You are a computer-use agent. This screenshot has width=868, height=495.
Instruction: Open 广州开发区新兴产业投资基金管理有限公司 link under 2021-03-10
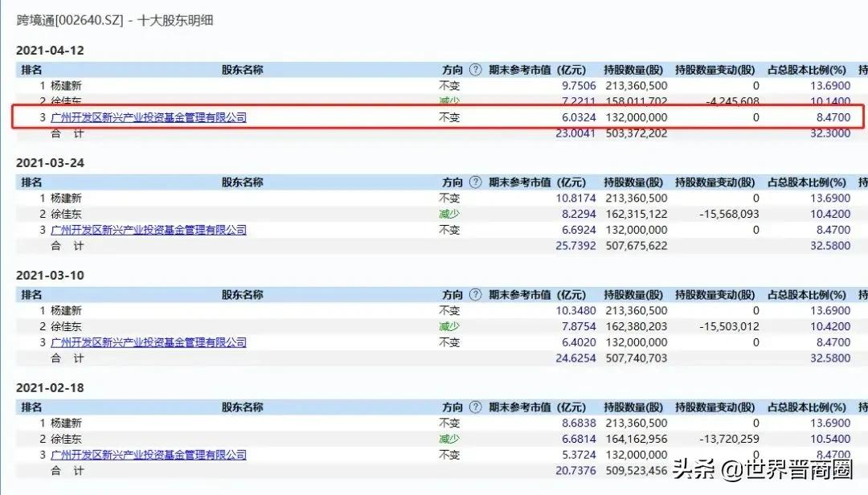point(149,342)
